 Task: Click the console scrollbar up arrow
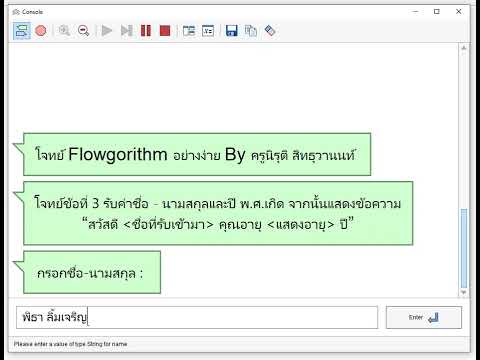click(464, 48)
